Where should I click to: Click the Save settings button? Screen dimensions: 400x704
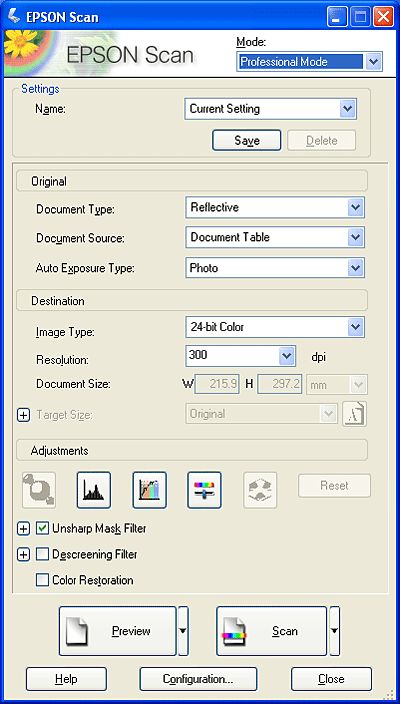(246, 141)
